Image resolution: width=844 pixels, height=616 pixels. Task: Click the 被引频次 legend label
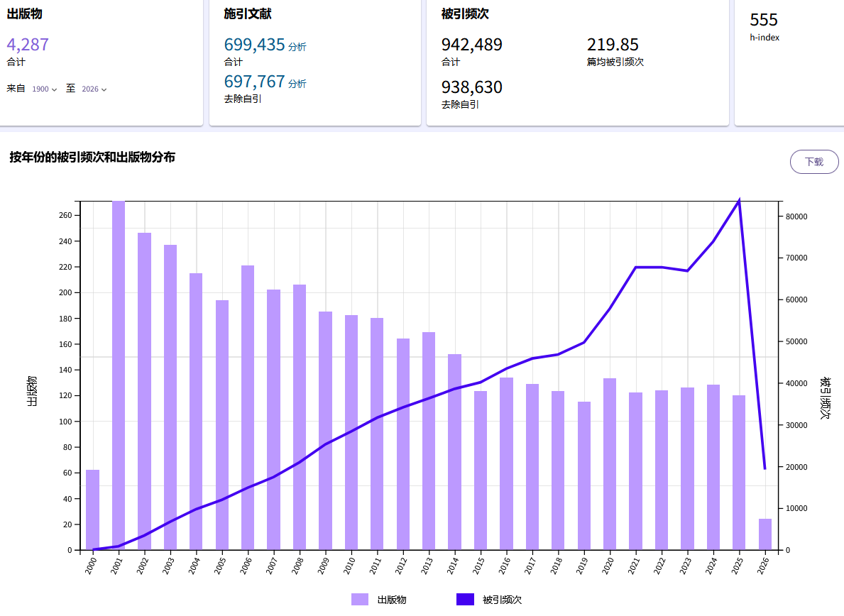coord(502,600)
